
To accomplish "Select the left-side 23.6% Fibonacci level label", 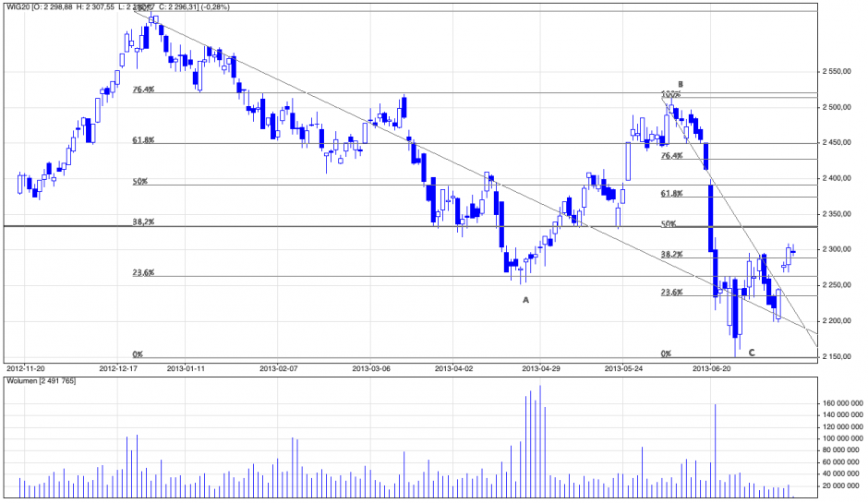I will click(x=143, y=272).
